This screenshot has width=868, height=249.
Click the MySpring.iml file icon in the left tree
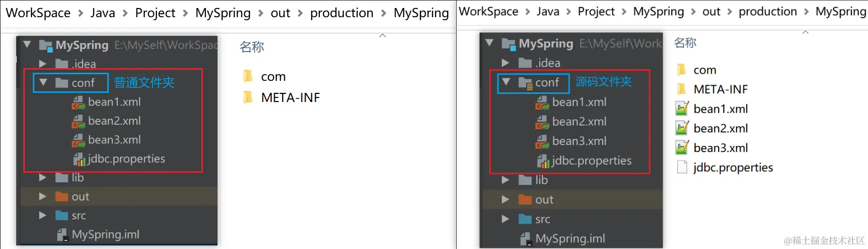63,235
